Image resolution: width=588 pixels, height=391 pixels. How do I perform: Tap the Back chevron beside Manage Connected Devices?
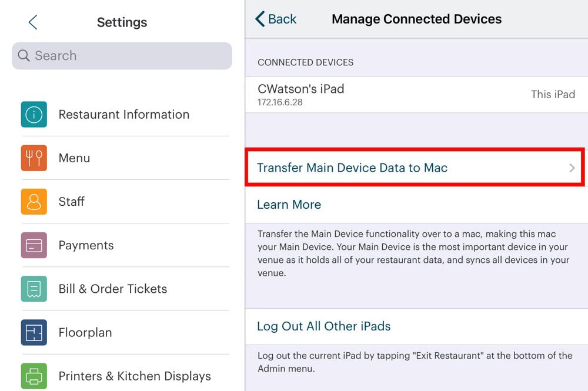tap(260, 19)
